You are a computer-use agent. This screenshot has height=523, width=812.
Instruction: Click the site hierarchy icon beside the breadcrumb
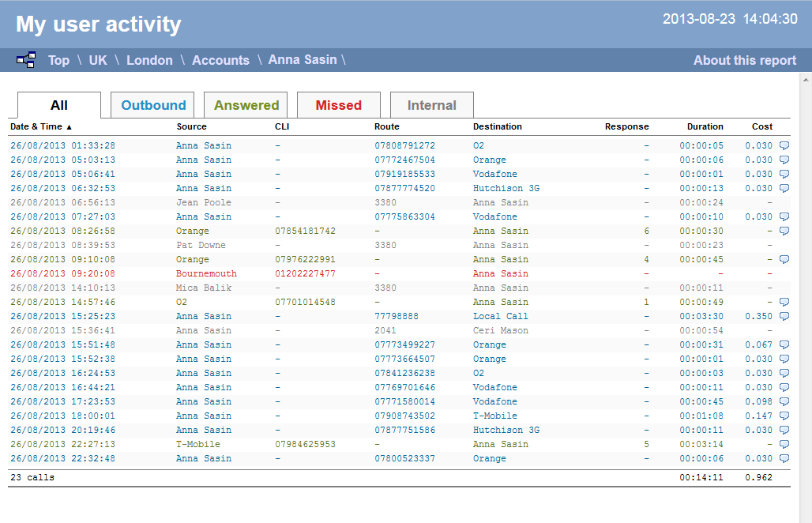tap(26, 59)
